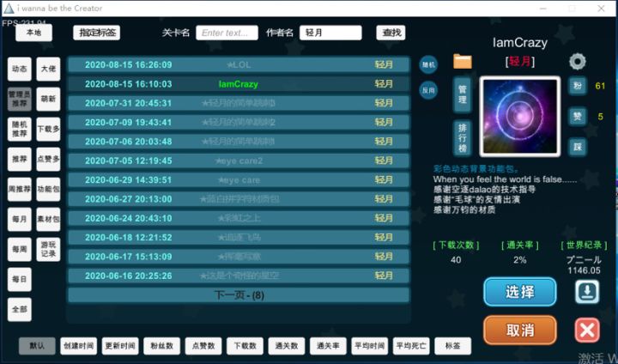
Task: Select the level dated 2020-06-18 12:21:52
Action: coord(239,238)
